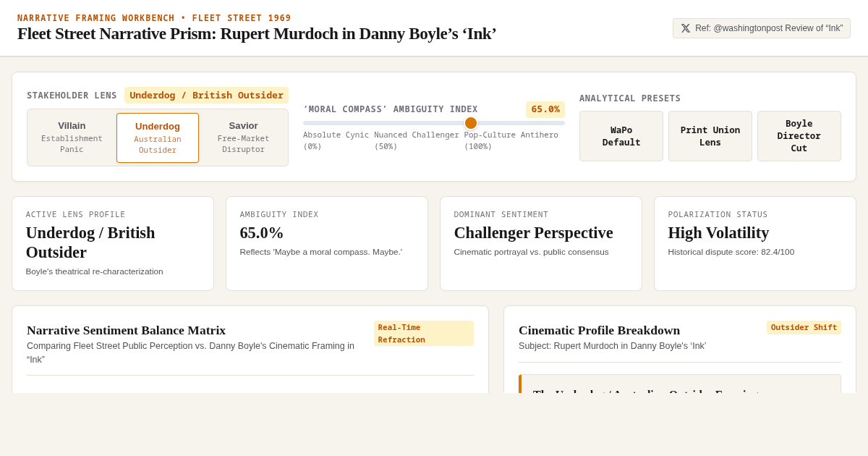Open the Active Lens Profile card
Screen dimensions: 868x456
(113, 243)
